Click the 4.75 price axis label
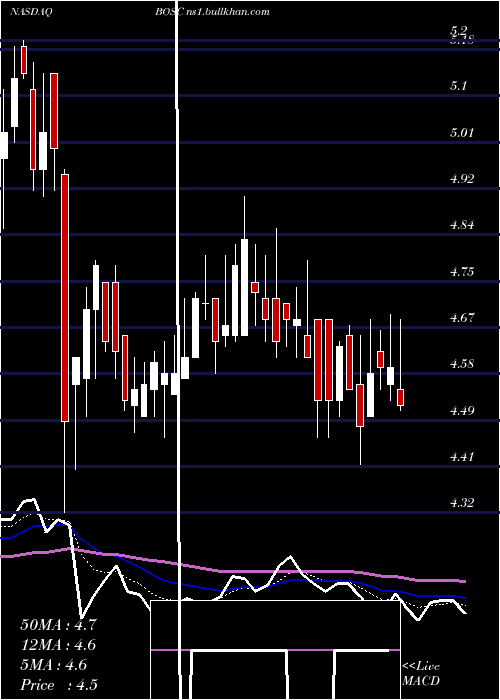 461,271
